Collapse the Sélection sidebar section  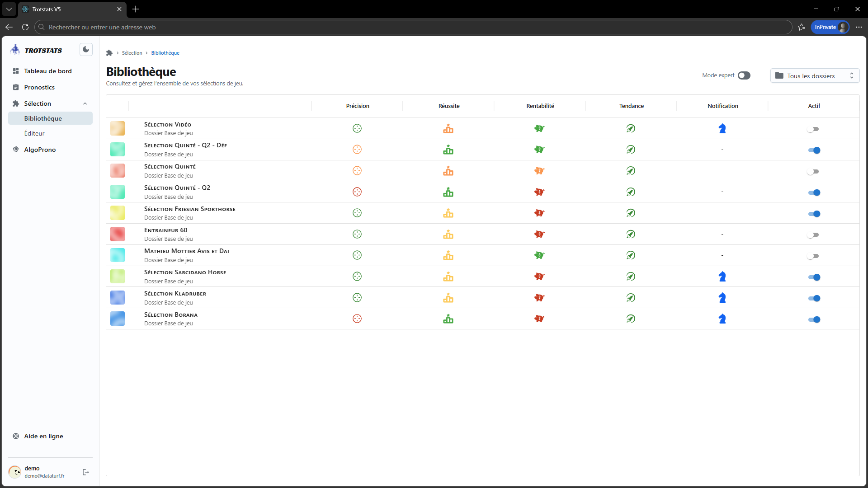point(85,103)
